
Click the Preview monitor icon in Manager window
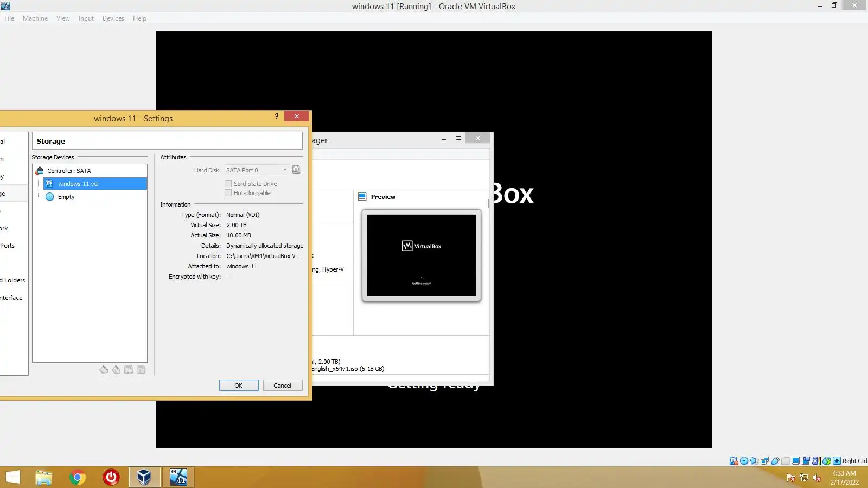[x=362, y=197]
